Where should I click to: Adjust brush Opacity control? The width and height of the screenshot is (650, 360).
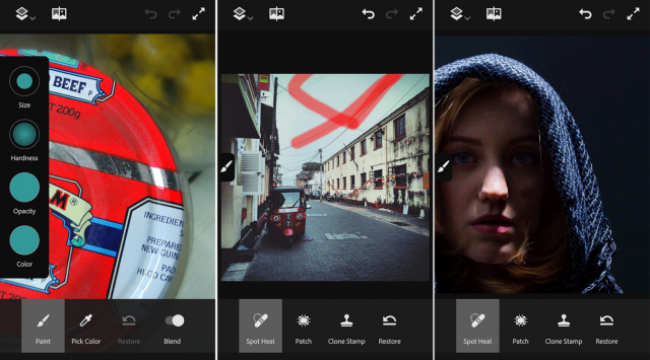(x=24, y=187)
